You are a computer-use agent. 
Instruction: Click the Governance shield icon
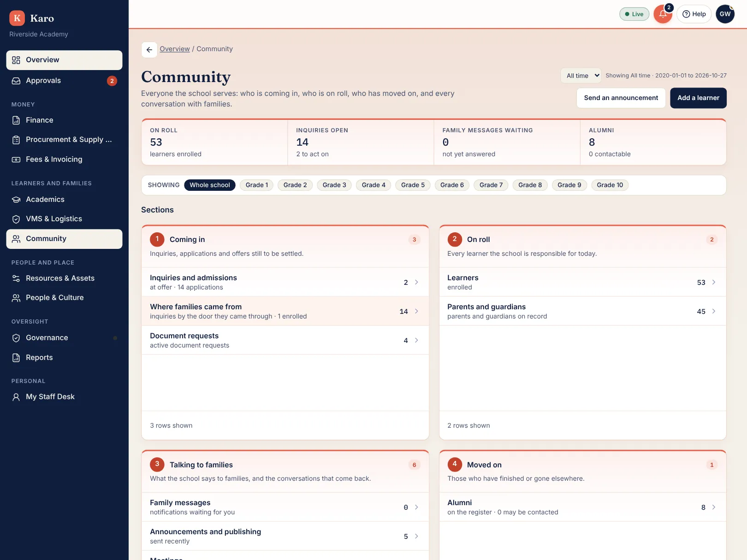[x=16, y=338]
